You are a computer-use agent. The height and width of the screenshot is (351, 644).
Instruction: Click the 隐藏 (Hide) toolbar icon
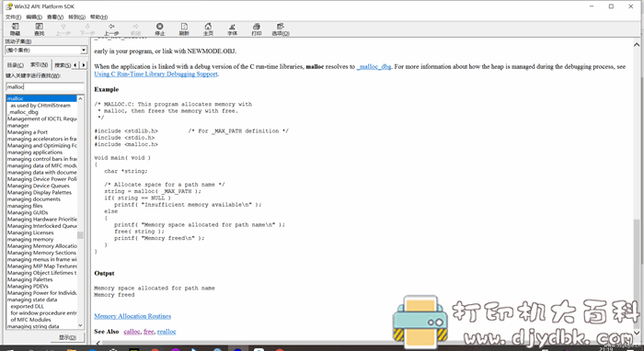(x=16, y=29)
